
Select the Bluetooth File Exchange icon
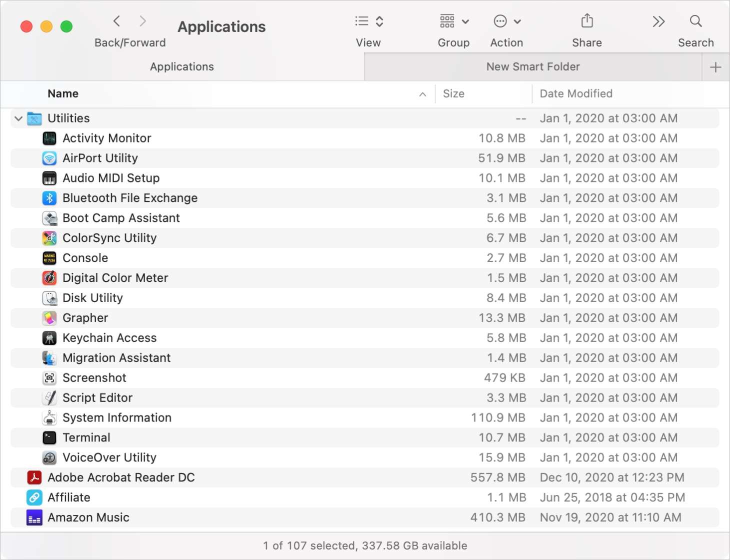tap(49, 197)
